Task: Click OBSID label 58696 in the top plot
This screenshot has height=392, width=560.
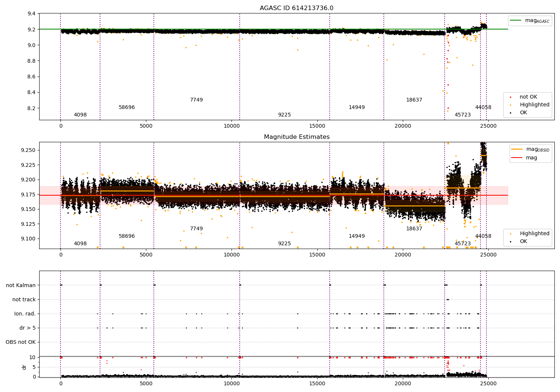Action: (127, 108)
